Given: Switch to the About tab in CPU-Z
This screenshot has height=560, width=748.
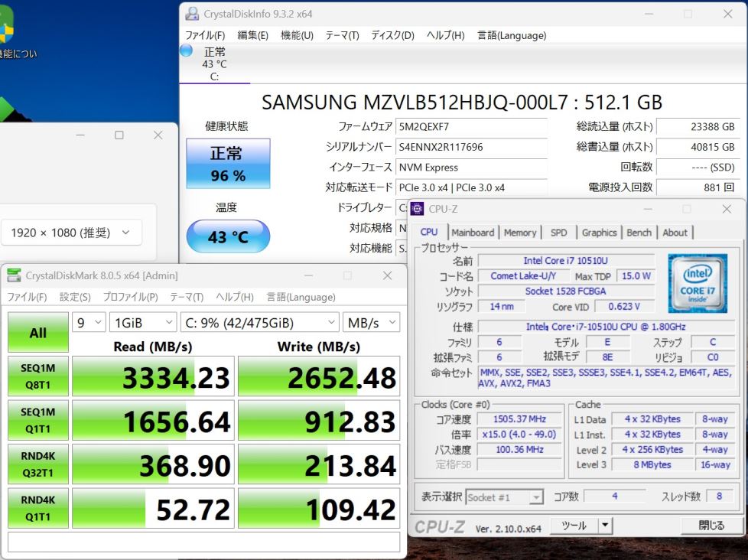Looking at the screenshot, I should click(x=675, y=233).
